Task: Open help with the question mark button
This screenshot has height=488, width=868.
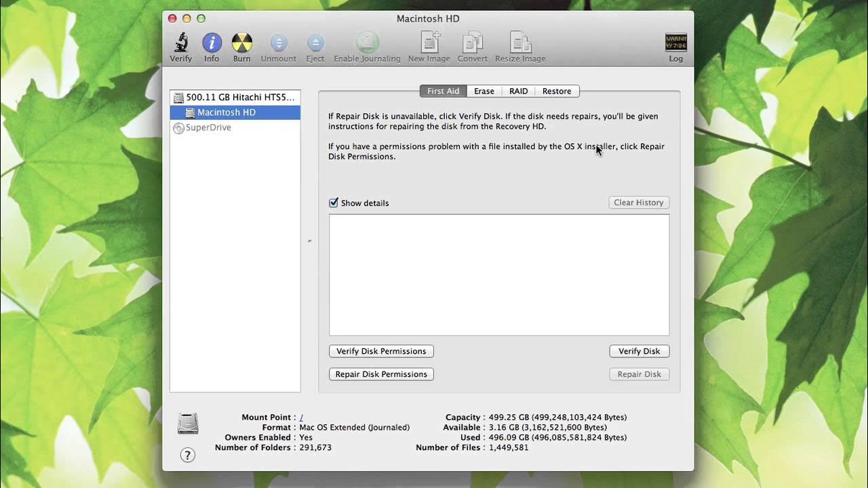Action: coord(188,455)
